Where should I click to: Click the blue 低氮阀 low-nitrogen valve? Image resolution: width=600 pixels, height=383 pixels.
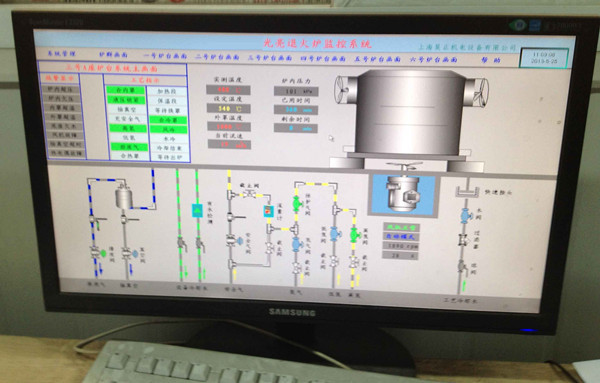pos(335,233)
